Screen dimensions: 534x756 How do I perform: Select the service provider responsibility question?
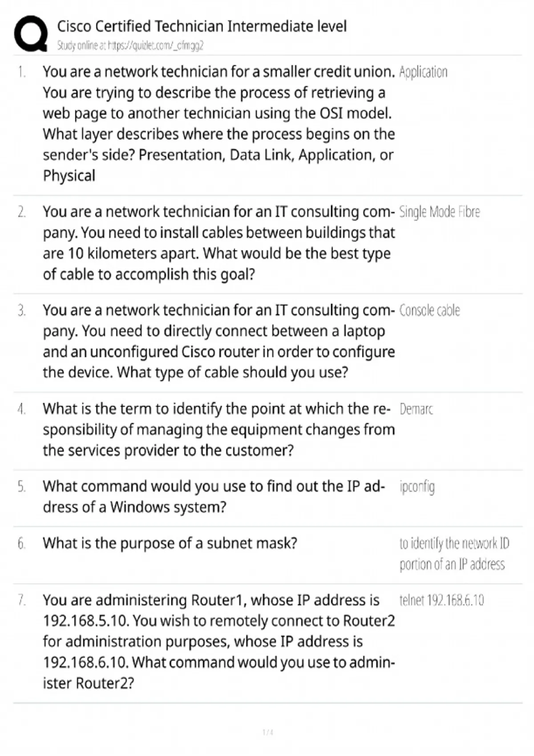pos(218,430)
